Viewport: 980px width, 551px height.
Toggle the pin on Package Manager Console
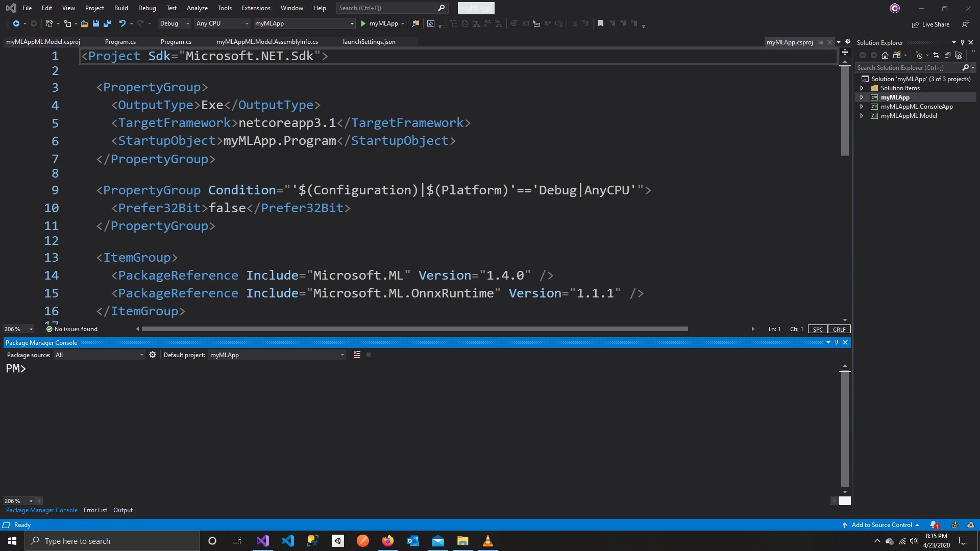click(837, 342)
